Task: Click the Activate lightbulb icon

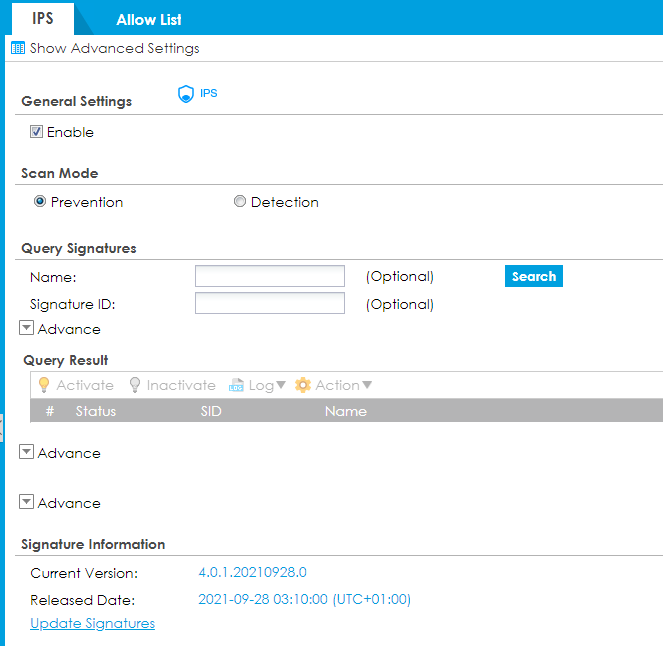Action: pyautogui.click(x=43, y=385)
